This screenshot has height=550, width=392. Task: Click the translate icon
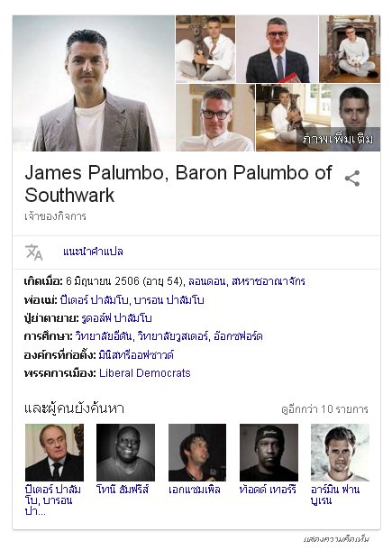(x=33, y=252)
